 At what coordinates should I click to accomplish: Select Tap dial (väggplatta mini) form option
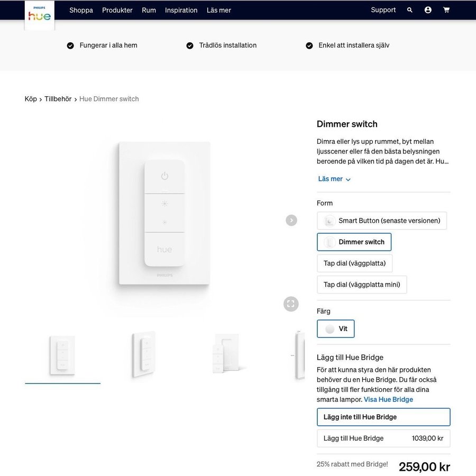362,285
